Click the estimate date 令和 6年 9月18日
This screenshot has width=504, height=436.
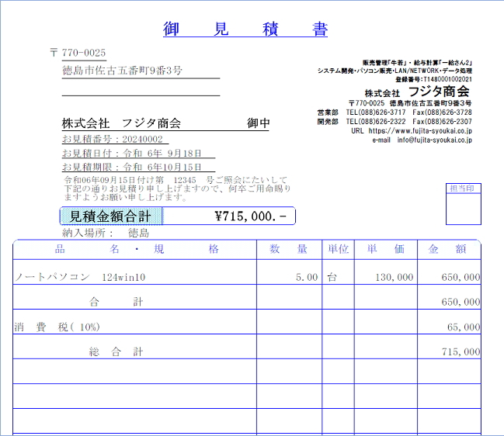pyautogui.click(x=162, y=153)
